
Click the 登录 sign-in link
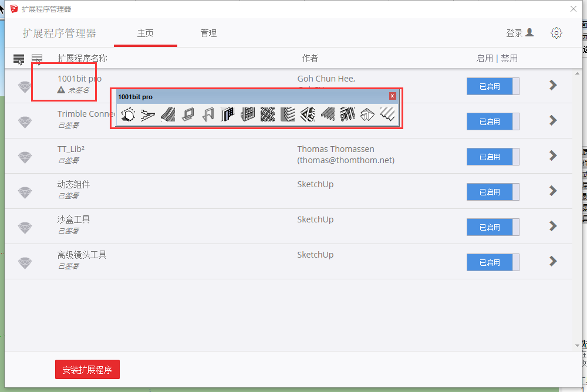(519, 33)
